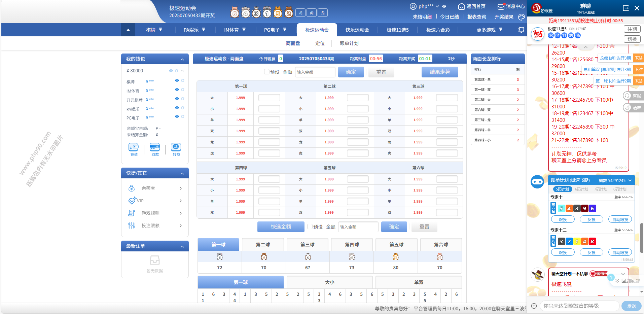Click the recharge (充值) wallet icon
644x314 pixels.
tap(134, 147)
